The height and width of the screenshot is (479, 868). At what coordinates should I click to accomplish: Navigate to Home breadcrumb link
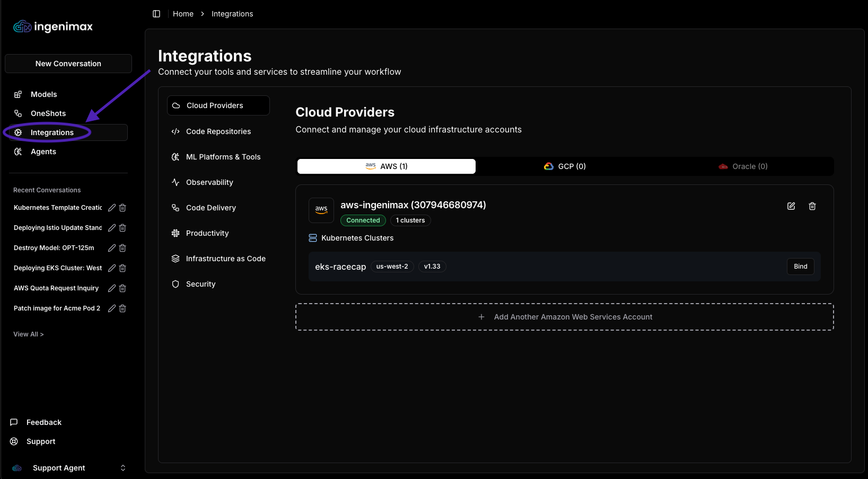coord(183,14)
